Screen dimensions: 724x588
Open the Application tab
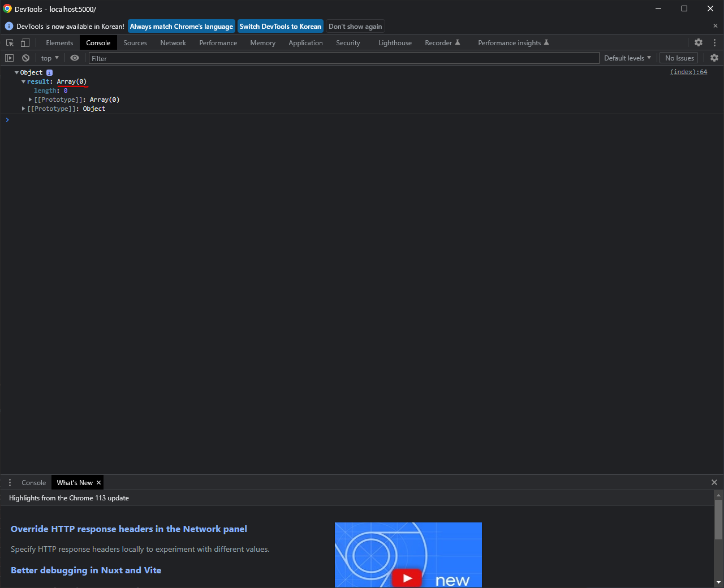306,43
